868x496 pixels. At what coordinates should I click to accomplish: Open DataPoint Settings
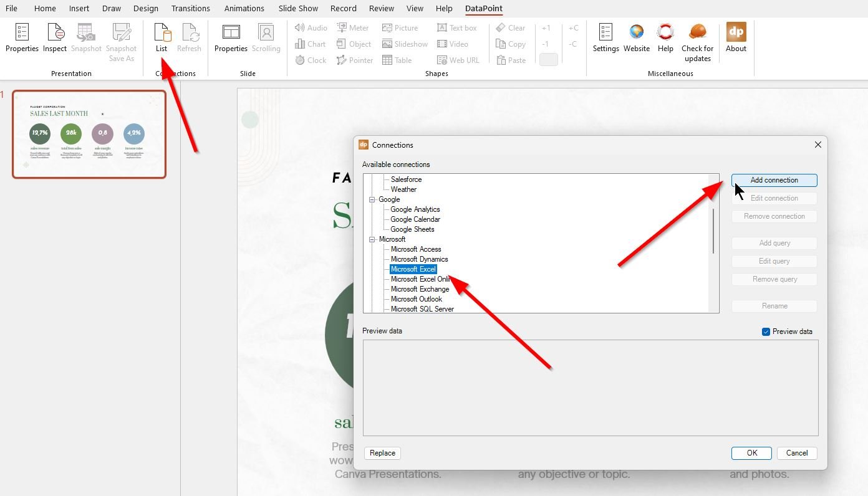click(x=605, y=38)
